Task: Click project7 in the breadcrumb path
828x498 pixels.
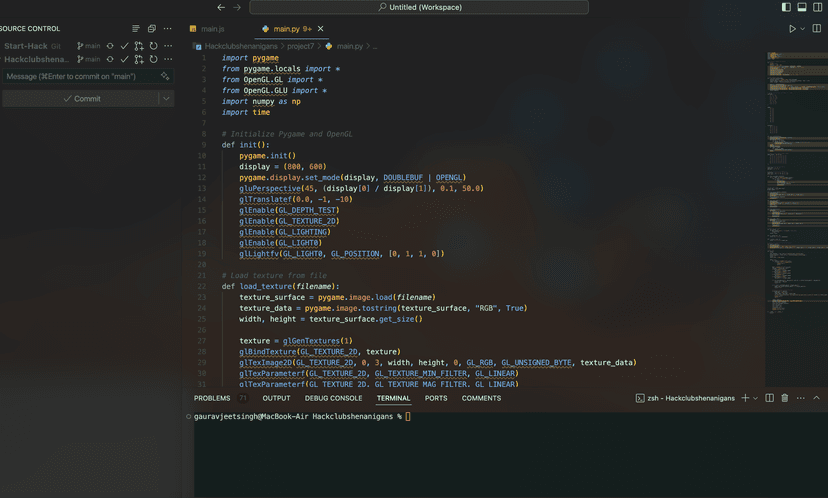Action: point(300,46)
